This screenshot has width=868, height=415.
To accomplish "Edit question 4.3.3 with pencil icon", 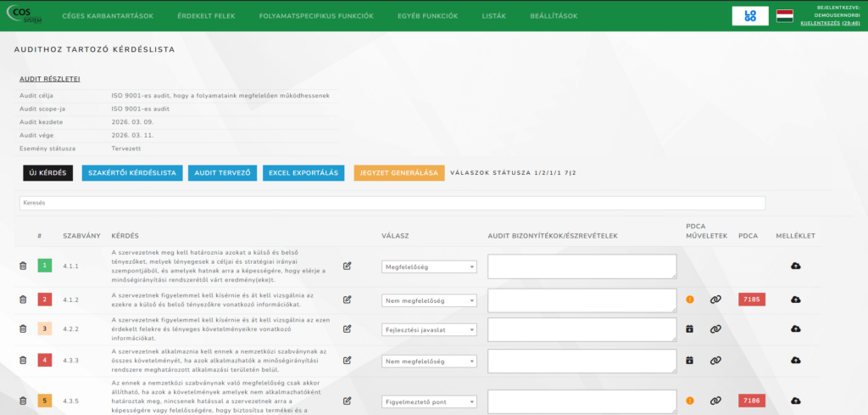I will (x=347, y=360).
